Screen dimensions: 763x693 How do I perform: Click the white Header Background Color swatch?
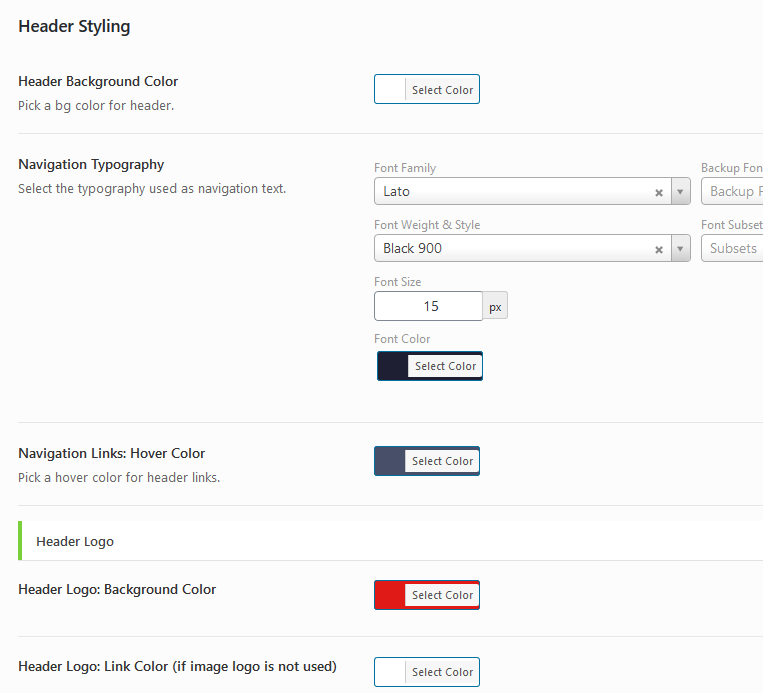(390, 90)
